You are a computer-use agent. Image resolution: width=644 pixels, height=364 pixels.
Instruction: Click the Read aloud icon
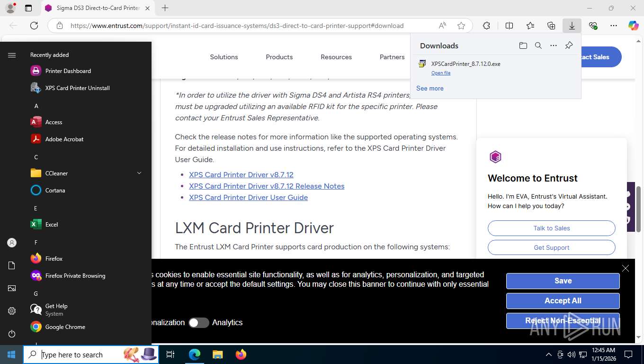click(442, 26)
